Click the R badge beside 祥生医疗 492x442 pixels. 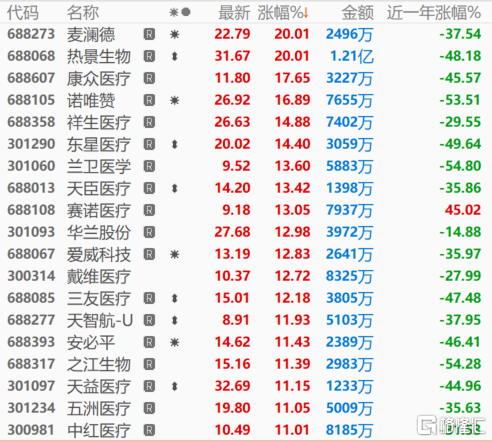[149, 122]
